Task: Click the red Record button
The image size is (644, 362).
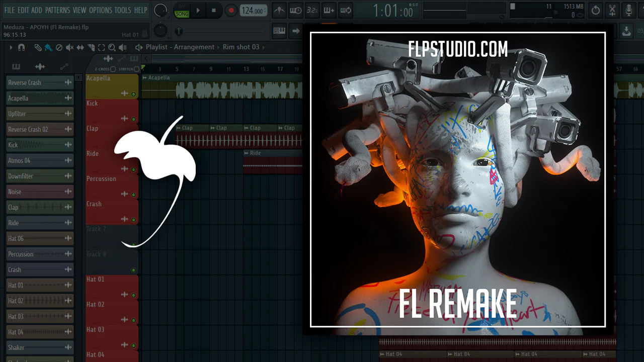Action: pyautogui.click(x=231, y=10)
